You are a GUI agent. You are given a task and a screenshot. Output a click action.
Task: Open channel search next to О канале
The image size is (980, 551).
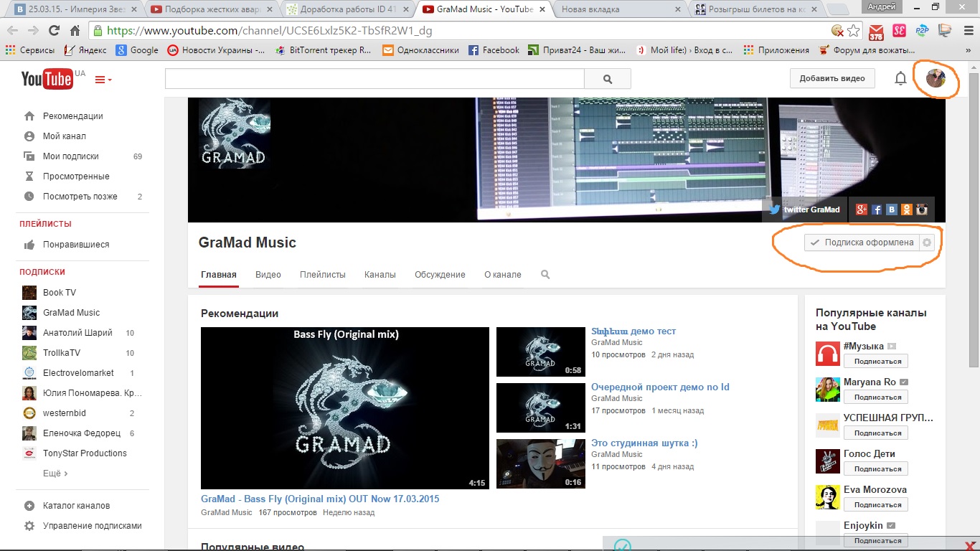tap(545, 275)
